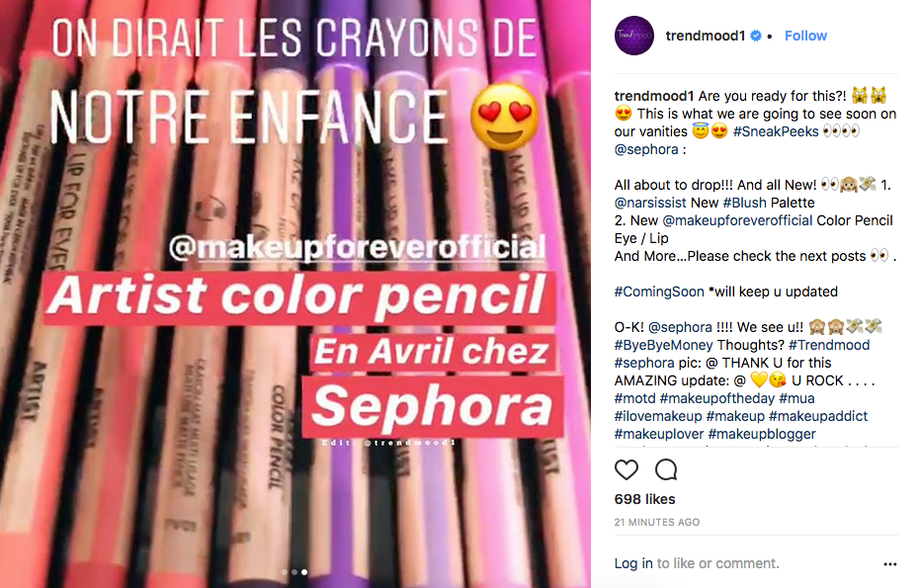919x588 pixels.
Task: Select the second carousel dot indicator
Action: [294, 572]
